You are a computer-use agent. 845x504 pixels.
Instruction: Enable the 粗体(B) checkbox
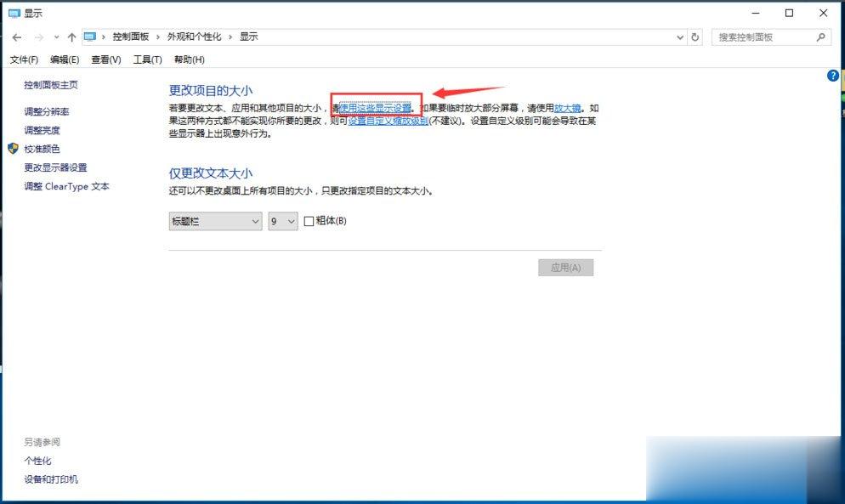(x=308, y=221)
